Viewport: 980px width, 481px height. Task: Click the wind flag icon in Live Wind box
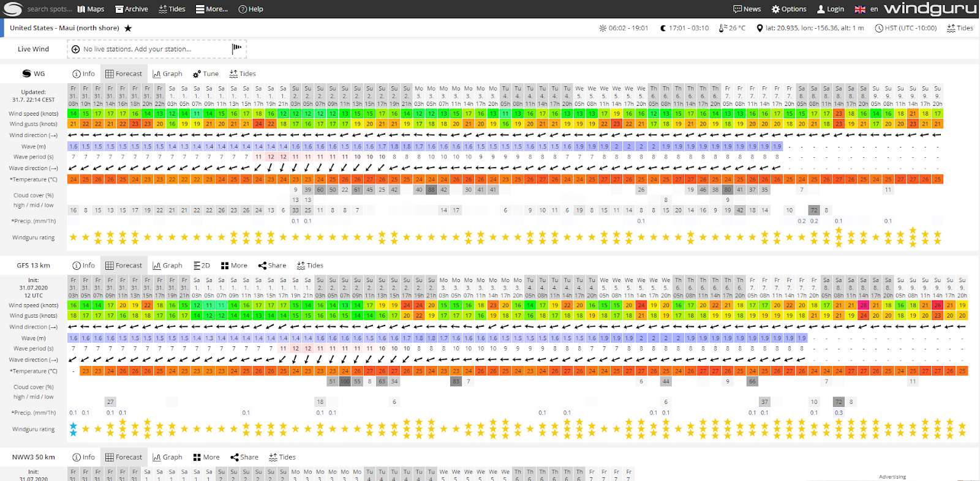[236, 48]
